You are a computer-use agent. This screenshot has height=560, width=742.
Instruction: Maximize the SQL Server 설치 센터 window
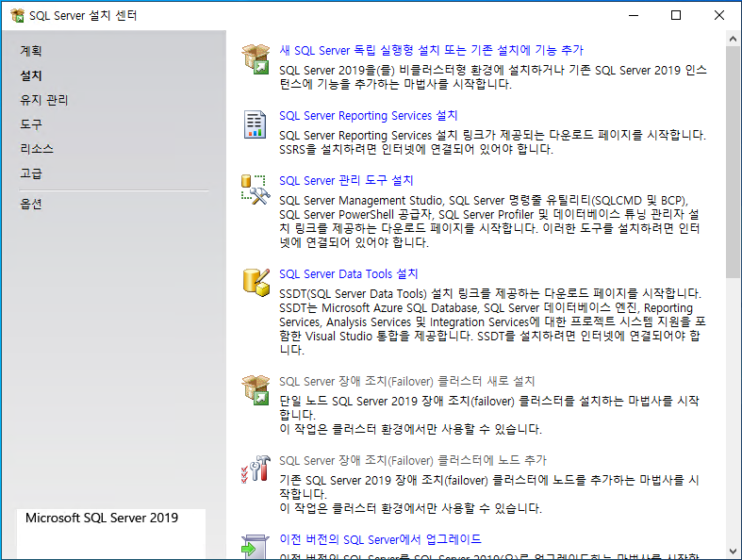coord(676,15)
